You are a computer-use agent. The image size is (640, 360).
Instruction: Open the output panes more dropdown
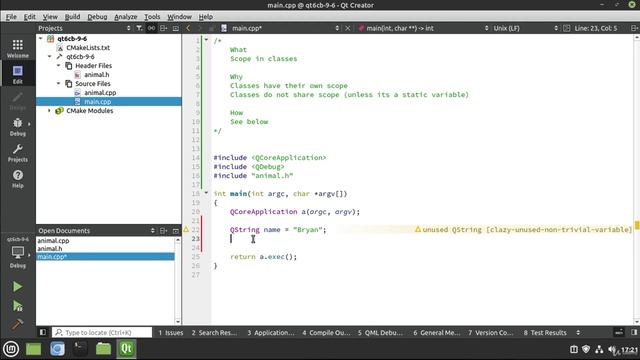pos(578,332)
